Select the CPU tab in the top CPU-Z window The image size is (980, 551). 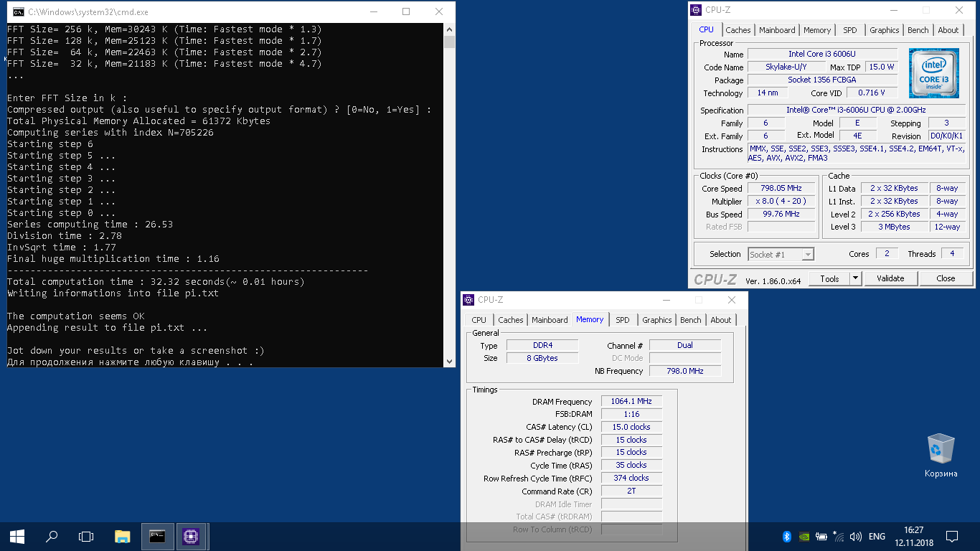coord(707,29)
